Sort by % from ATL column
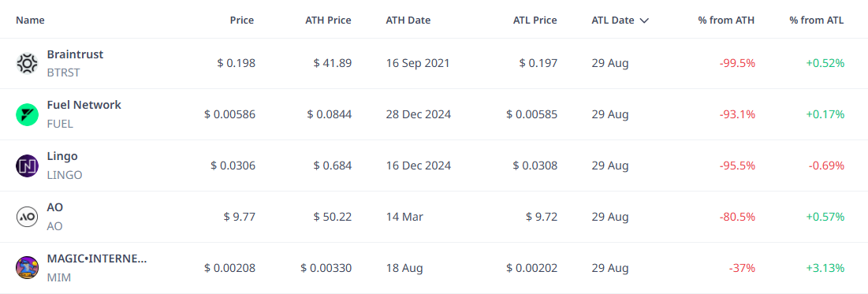This screenshot has height=294, width=868. tap(817, 20)
